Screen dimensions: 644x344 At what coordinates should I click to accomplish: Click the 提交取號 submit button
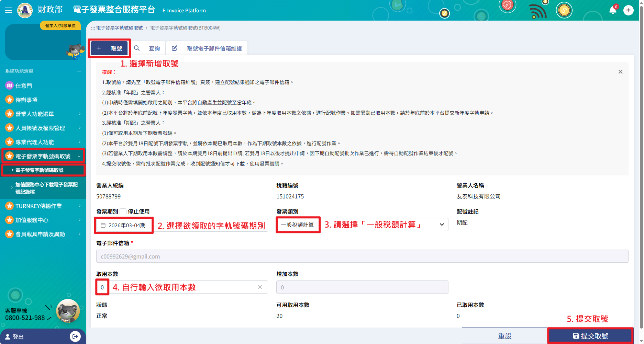tap(590, 336)
